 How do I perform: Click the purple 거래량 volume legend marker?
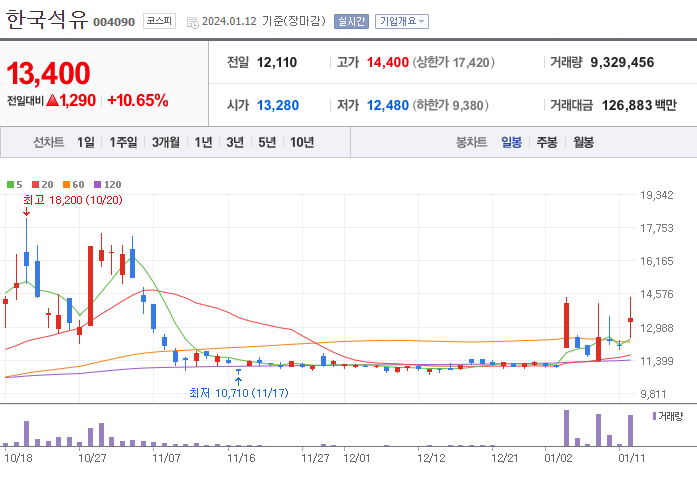point(654,416)
